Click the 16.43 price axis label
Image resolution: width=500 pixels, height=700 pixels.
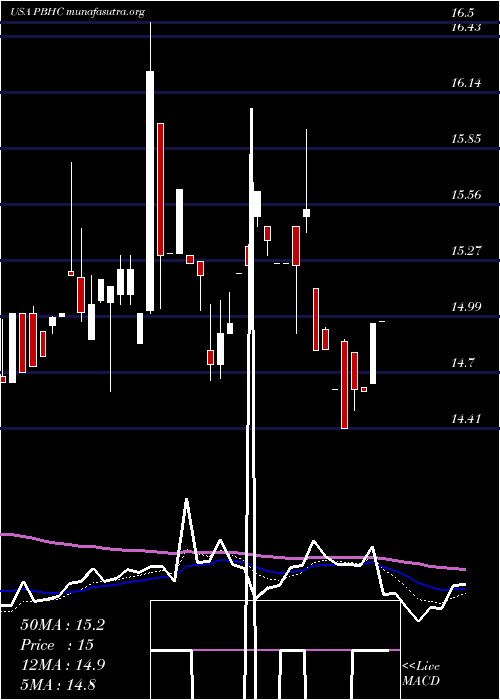pos(465,27)
